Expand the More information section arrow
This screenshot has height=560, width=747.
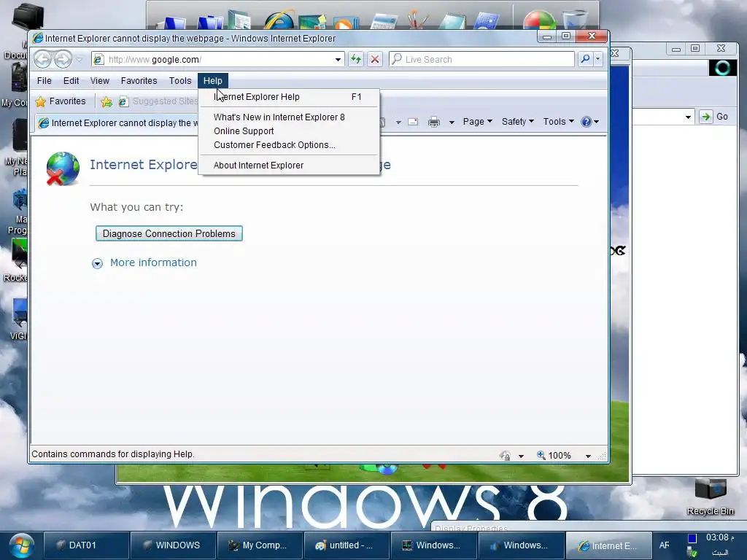97,263
